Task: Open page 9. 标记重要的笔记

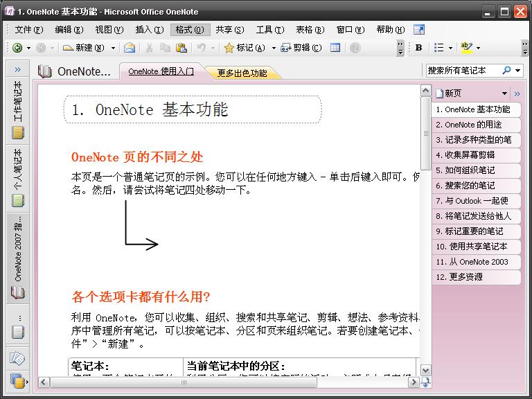Action: [x=476, y=231]
